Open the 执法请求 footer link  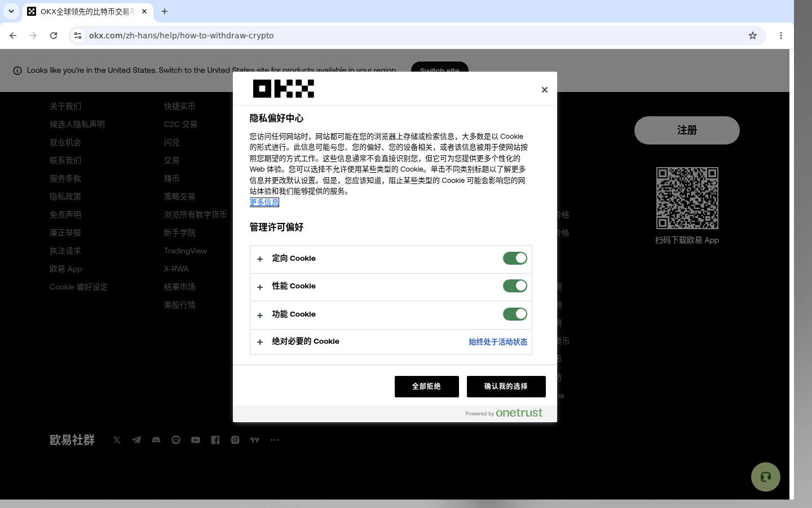tap(65, 251)
